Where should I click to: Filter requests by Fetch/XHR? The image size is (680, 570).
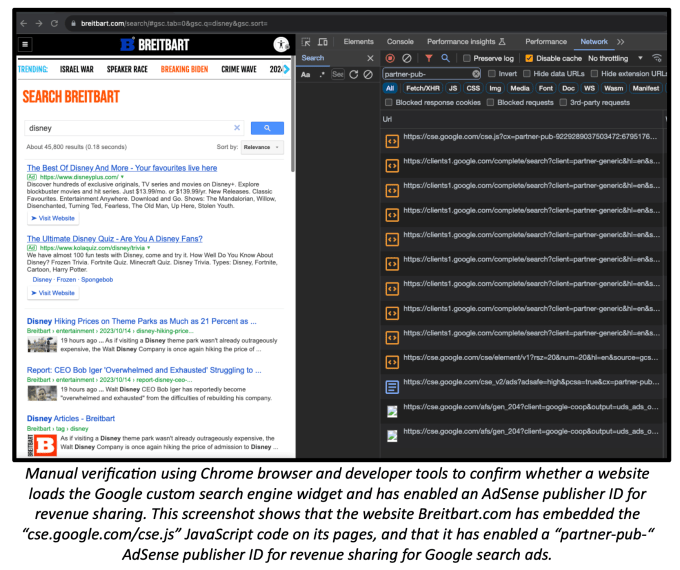coord(423,88)
